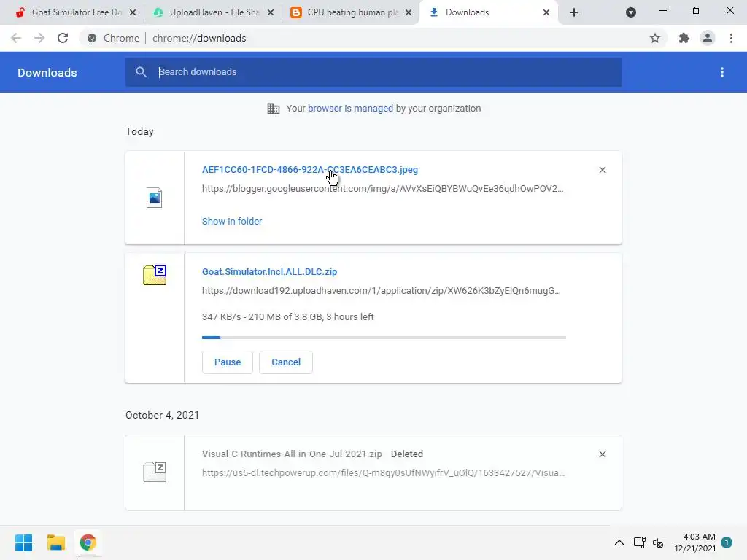Open the network status tray icon
This screenshot has height=560, width=747.
coord(639,542)
